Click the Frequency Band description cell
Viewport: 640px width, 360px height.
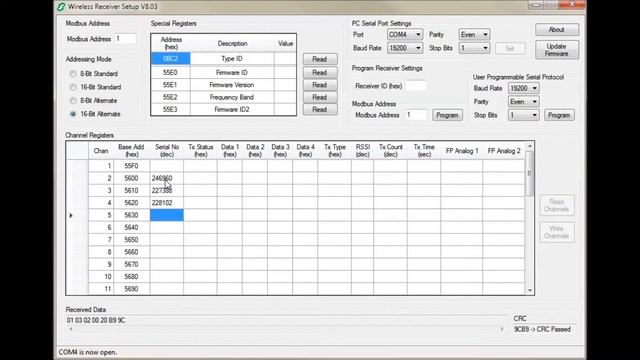coord(232,97)
